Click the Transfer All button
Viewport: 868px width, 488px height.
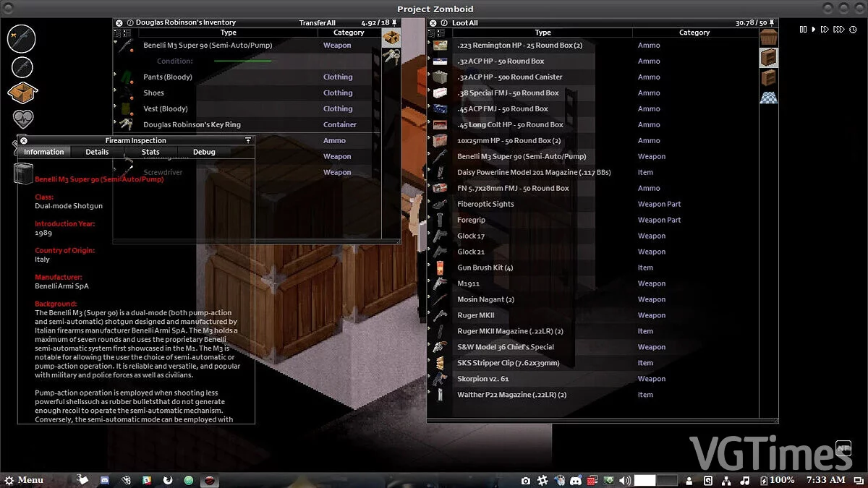click(317, 23)
